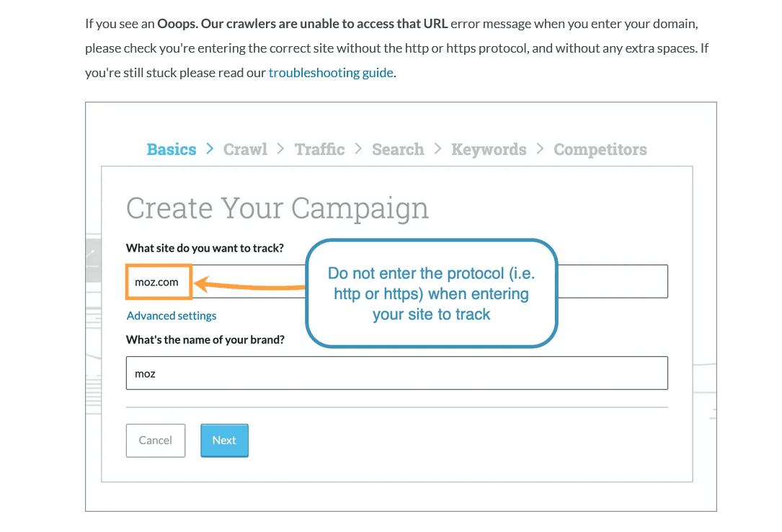Select the Basics step tab

click(x=172, y=149)
